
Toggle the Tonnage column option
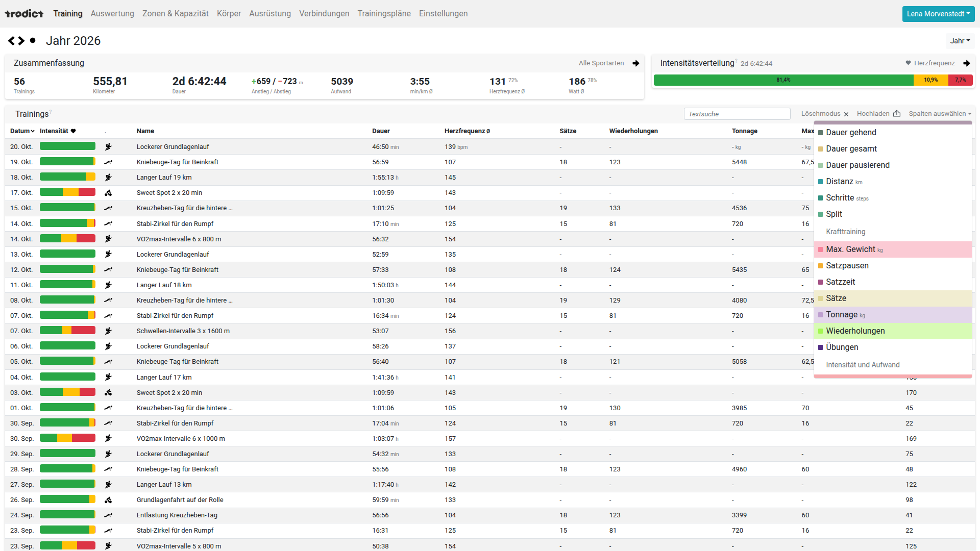[893, 315]
